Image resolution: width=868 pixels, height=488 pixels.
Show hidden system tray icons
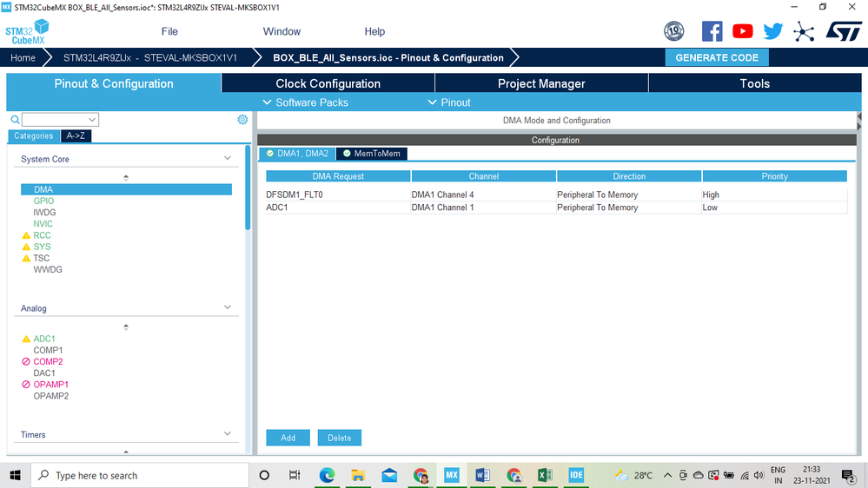(667, 475)
